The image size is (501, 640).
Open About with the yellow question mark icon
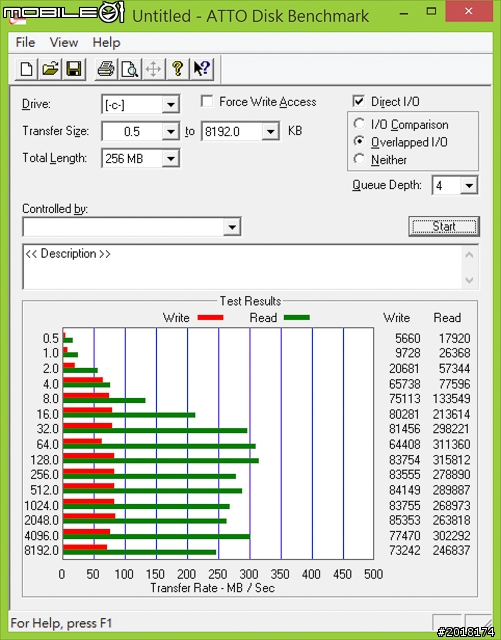point(177,69)
